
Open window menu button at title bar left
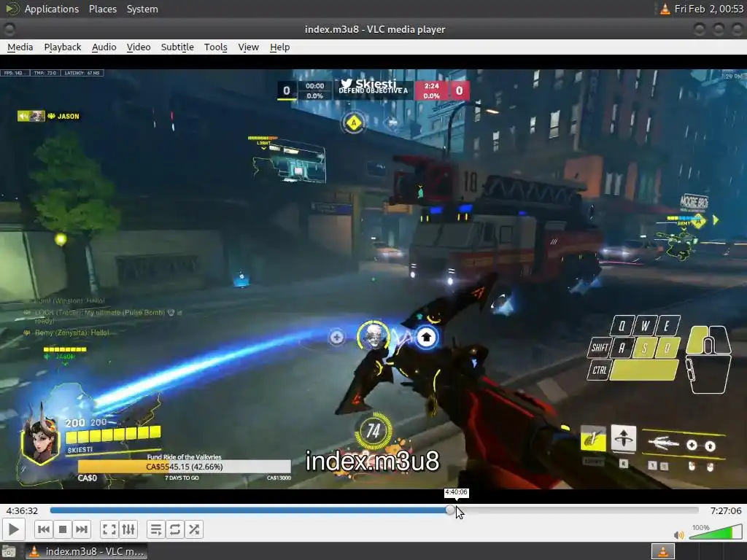point(9,29)
